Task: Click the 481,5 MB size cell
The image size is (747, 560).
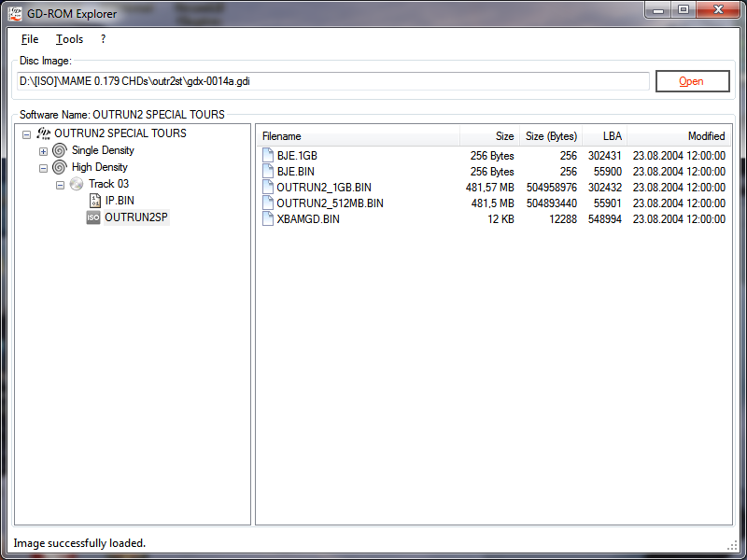Action: [493, 203]
